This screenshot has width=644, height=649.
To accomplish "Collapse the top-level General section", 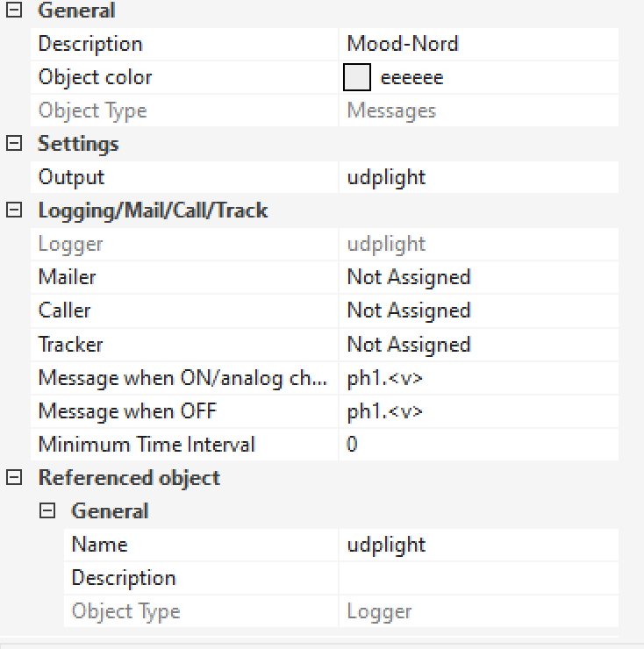I will pos(14,11).
